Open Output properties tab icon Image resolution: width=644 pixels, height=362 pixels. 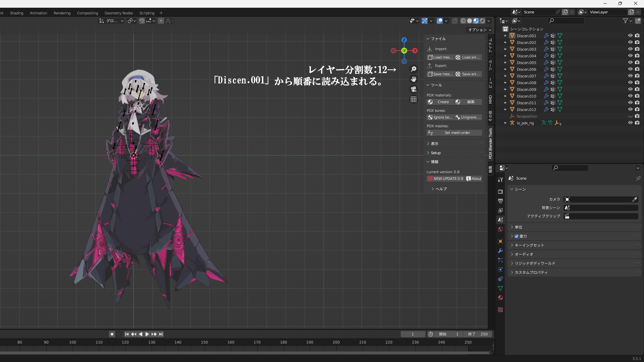500,201
